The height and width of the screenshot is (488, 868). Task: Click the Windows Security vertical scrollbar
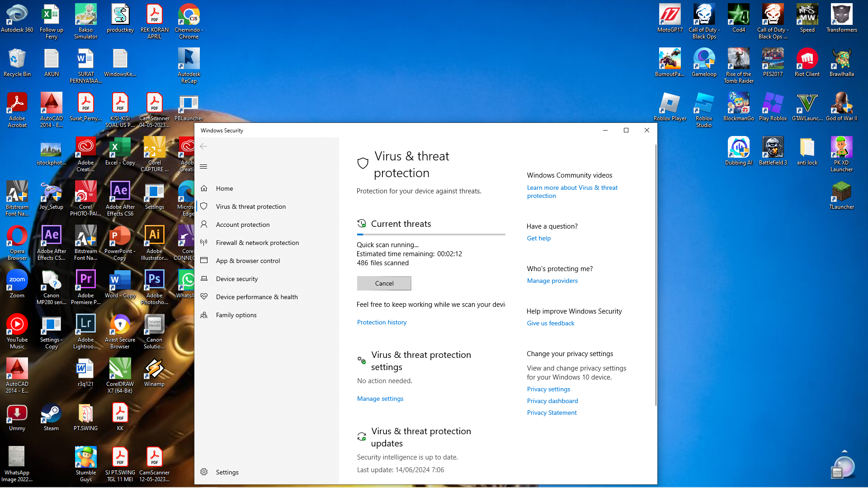655,276
